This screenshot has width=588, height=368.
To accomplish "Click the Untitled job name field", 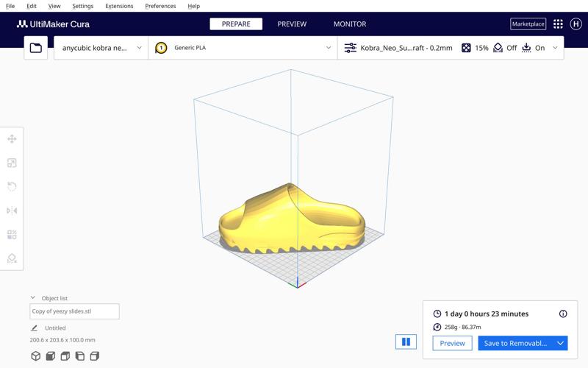I will [55, 328].
